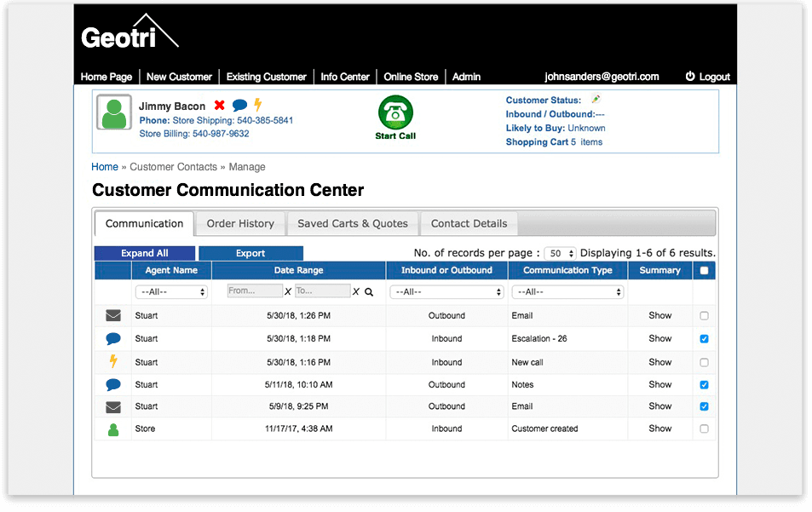Go to Home Page in top menu

(x=107, y=77)
